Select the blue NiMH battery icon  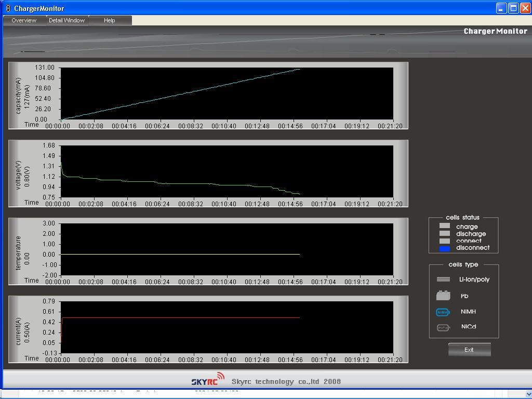[x=443, y=312]
